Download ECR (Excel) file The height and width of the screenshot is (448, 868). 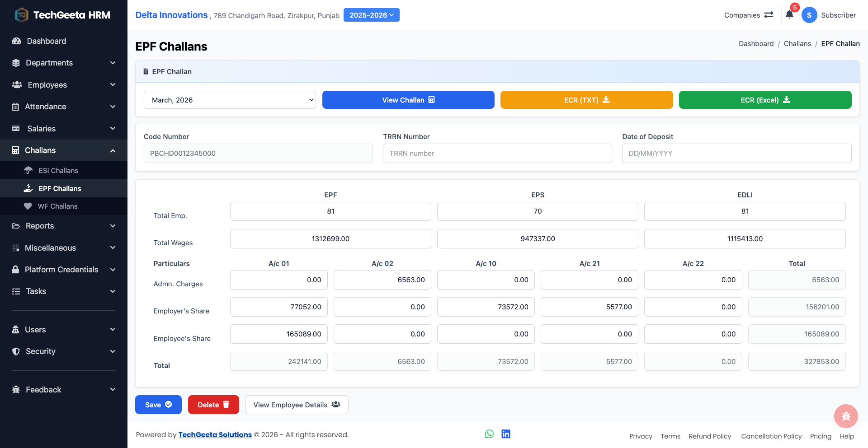(x=765, y=100)
